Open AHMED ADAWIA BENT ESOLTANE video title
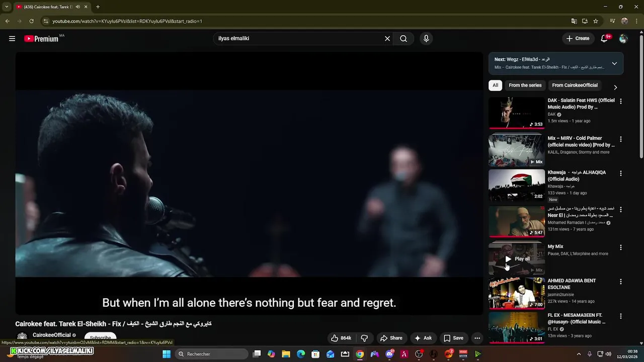644x362 pixels. tap(572, 284)
